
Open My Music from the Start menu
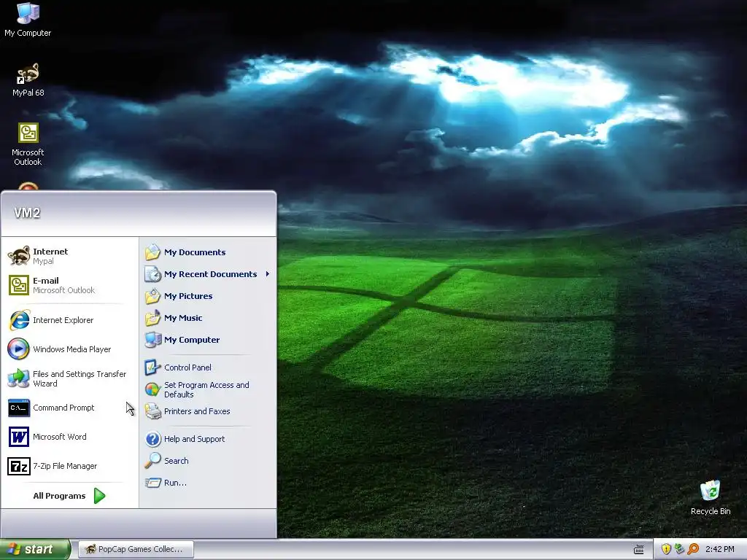click(208, 318)
